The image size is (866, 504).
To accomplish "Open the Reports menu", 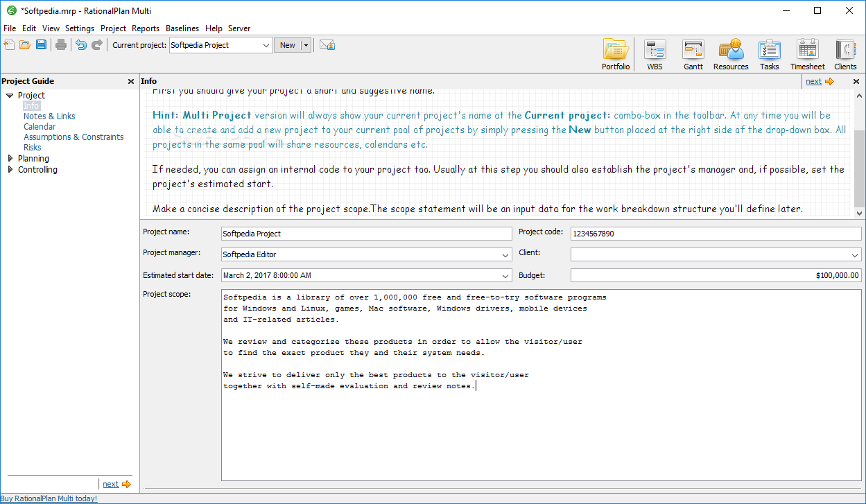I will coord(146,28).
